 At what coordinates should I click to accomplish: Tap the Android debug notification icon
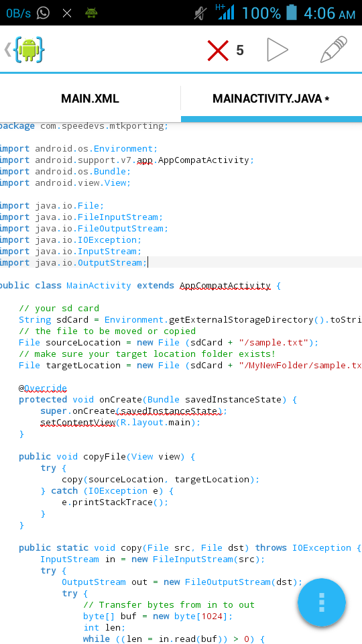tap(91, 13)
